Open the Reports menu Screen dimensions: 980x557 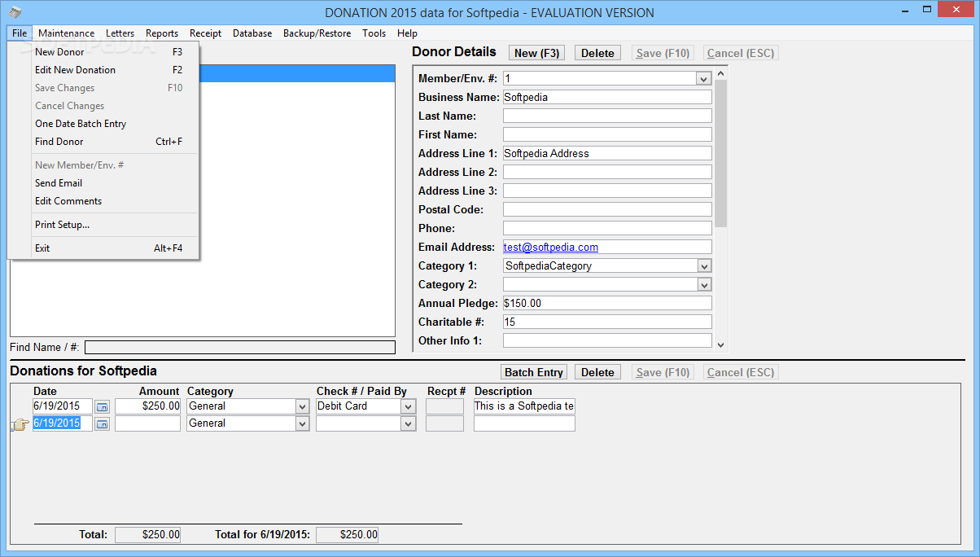pyautogui.click(x=162, y=33)
